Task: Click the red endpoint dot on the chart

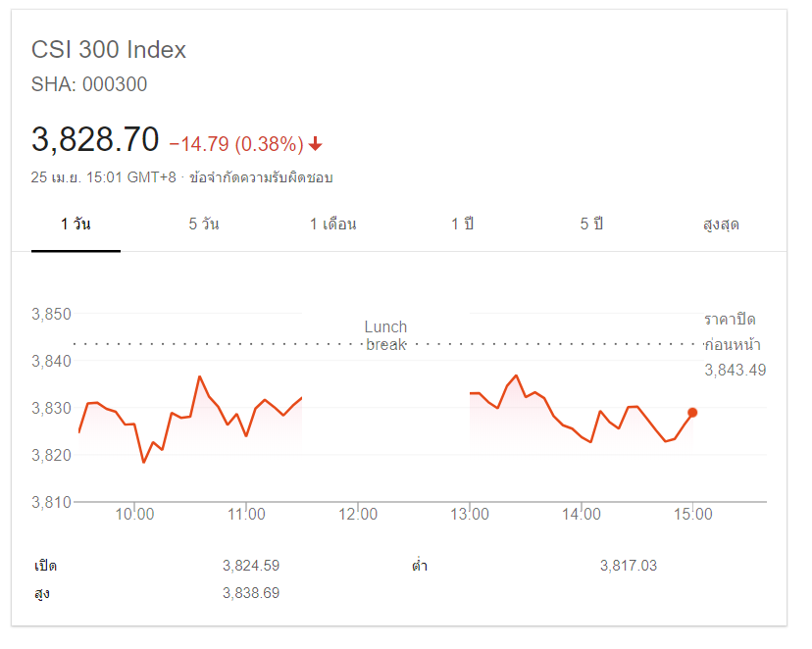Action: (692, 413)
